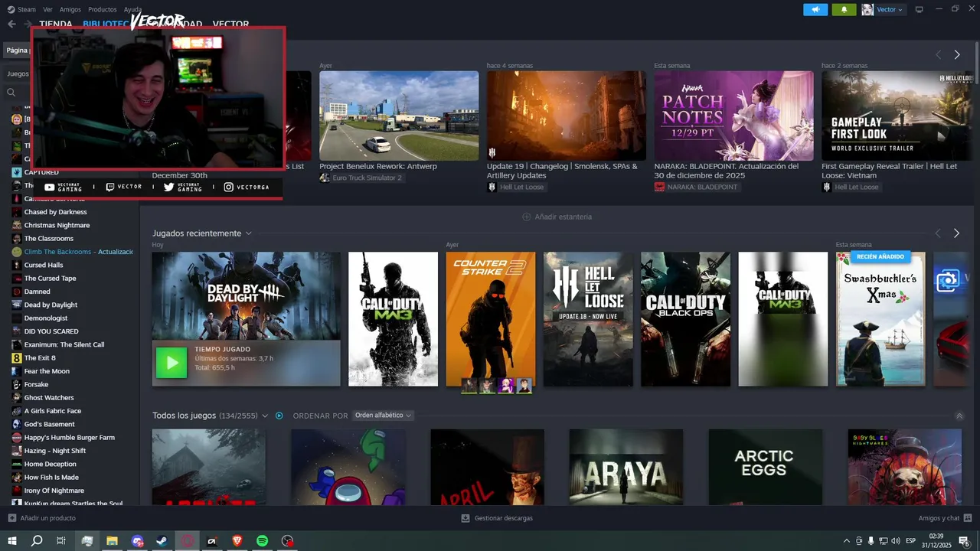The image size is (980, 551).
Task: Open Update 19 Changelog Hell Let Loose news
Action: tap(567, 116)
